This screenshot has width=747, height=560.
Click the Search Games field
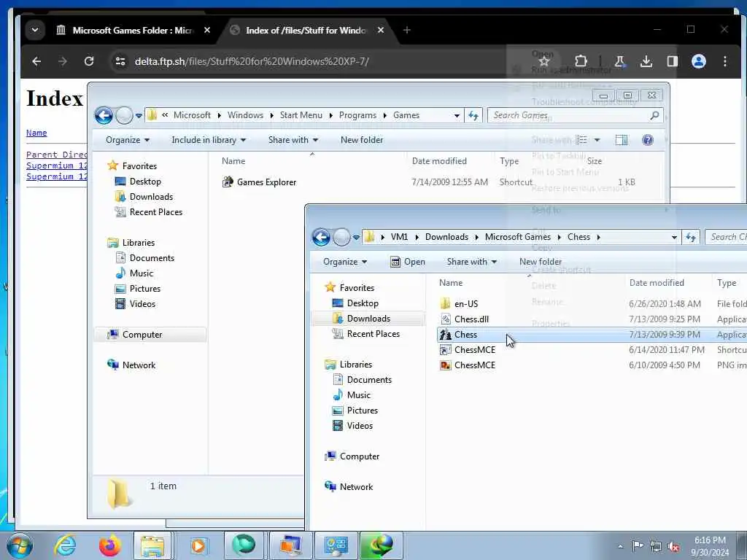pos(575,115)
